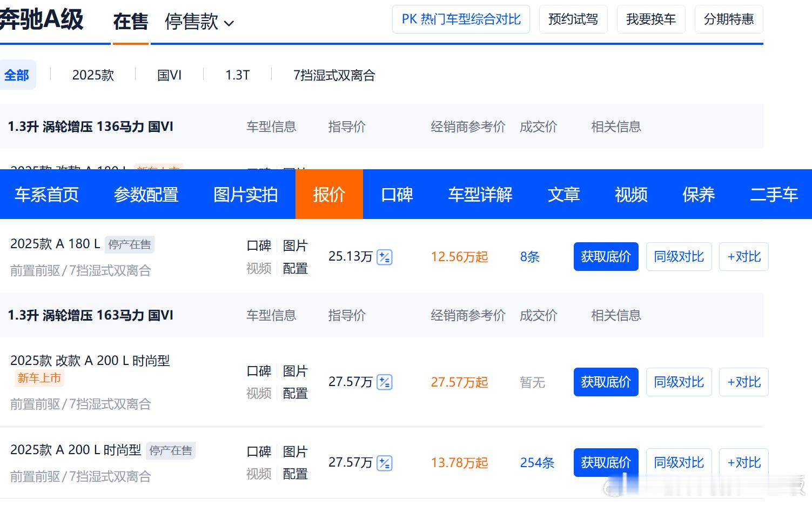Open 图片 for 改款 A 200 L row

(x=296, y=371)
